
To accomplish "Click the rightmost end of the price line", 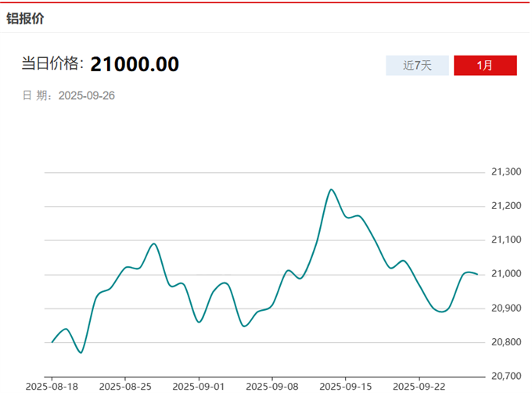I will [477, 274].
